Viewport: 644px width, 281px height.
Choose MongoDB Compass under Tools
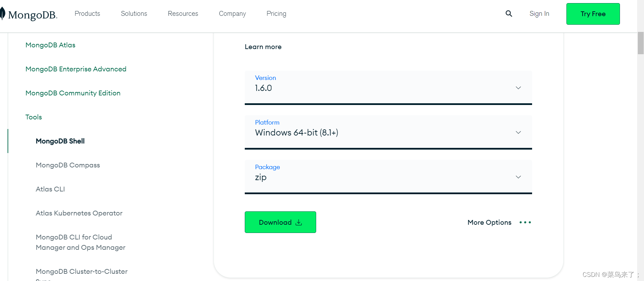tap(68, 165)
